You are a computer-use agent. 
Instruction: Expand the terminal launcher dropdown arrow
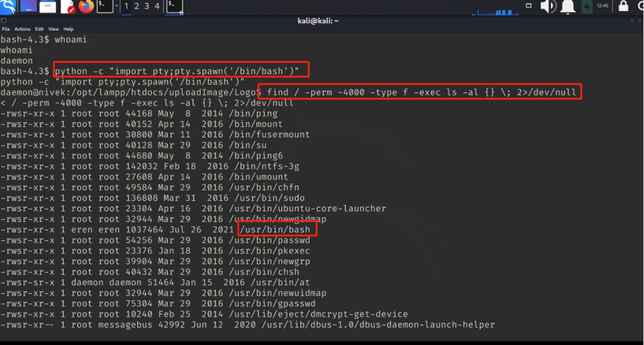click(117, 6)
